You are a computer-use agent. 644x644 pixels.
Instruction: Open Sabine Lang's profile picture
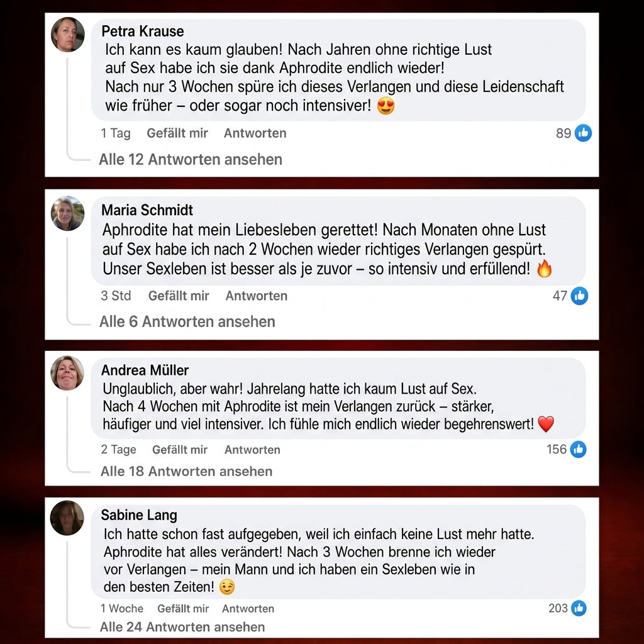pos(67,518)
